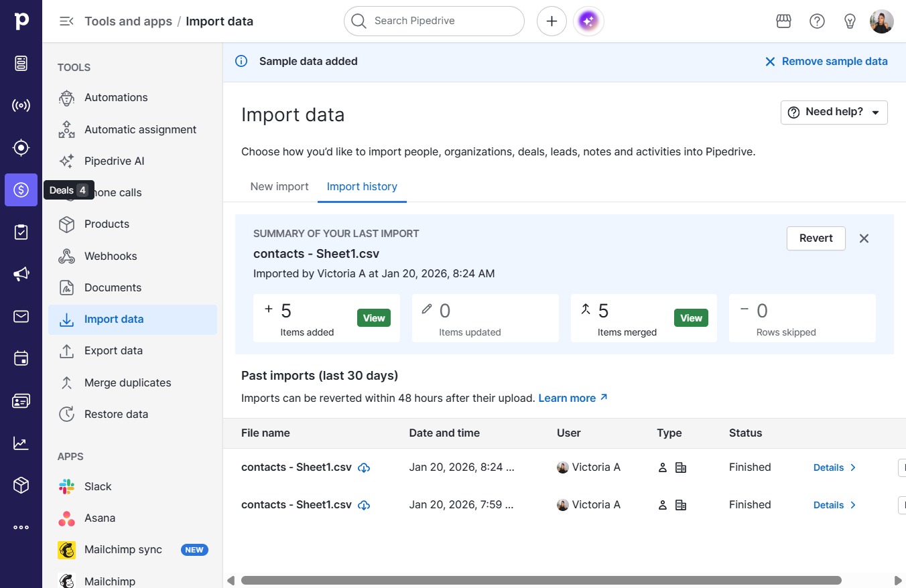The image size is (906, 588).
Task: Click the scrollbar right arrow
Action: (899, 581)
